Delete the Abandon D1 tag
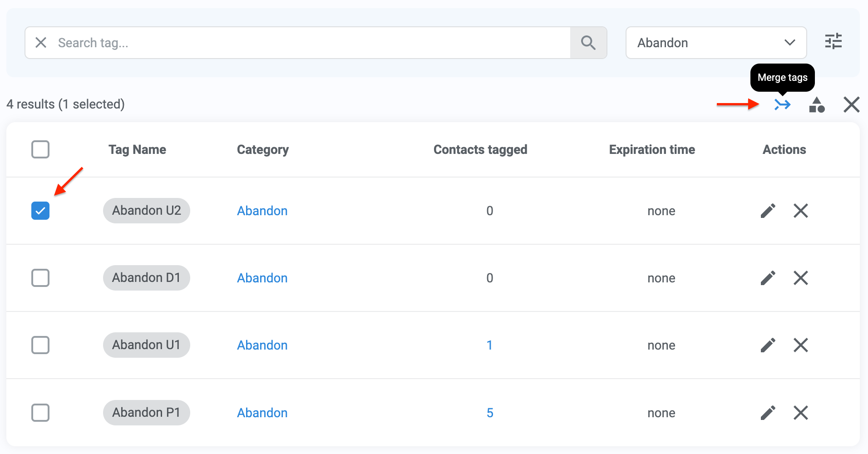 coord(800,278)
